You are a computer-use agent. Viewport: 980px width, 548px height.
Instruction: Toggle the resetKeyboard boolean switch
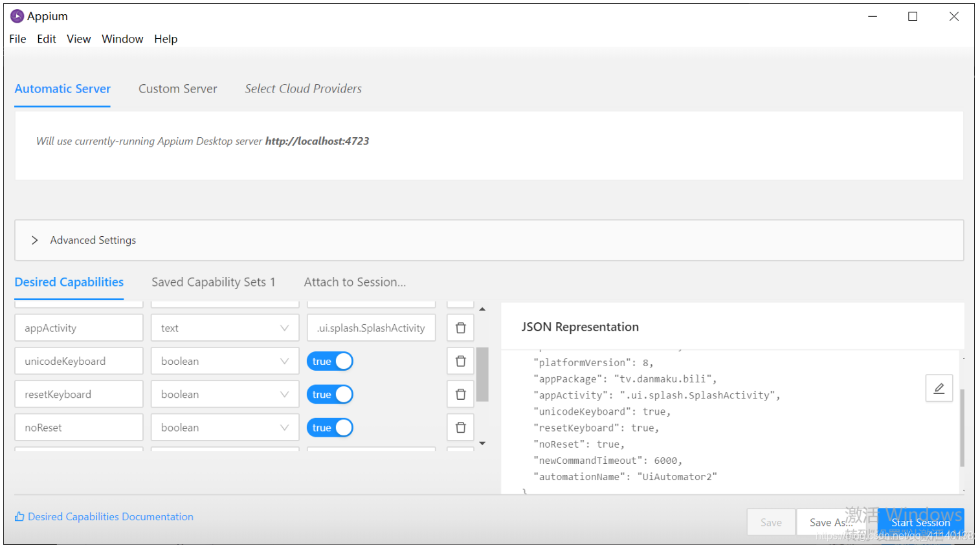click(x=330, y=394)
